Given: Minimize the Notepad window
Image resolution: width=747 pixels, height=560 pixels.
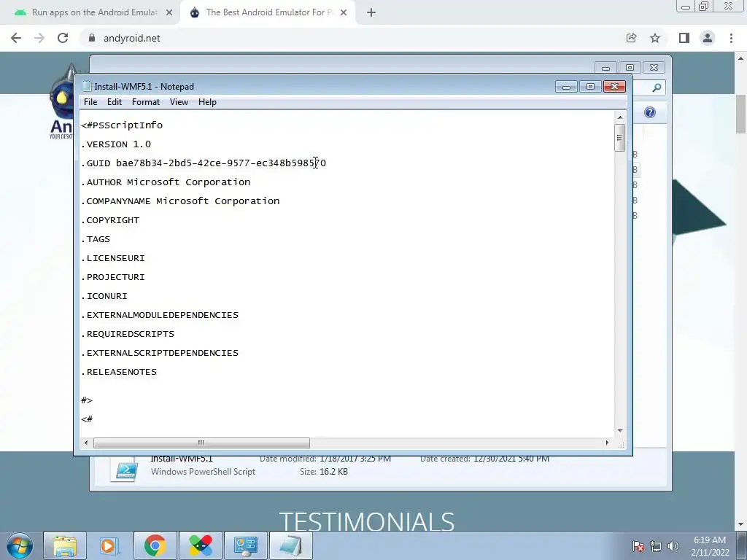Looking at the screenshot, I should pyautogui.click(x=566, y=87).
